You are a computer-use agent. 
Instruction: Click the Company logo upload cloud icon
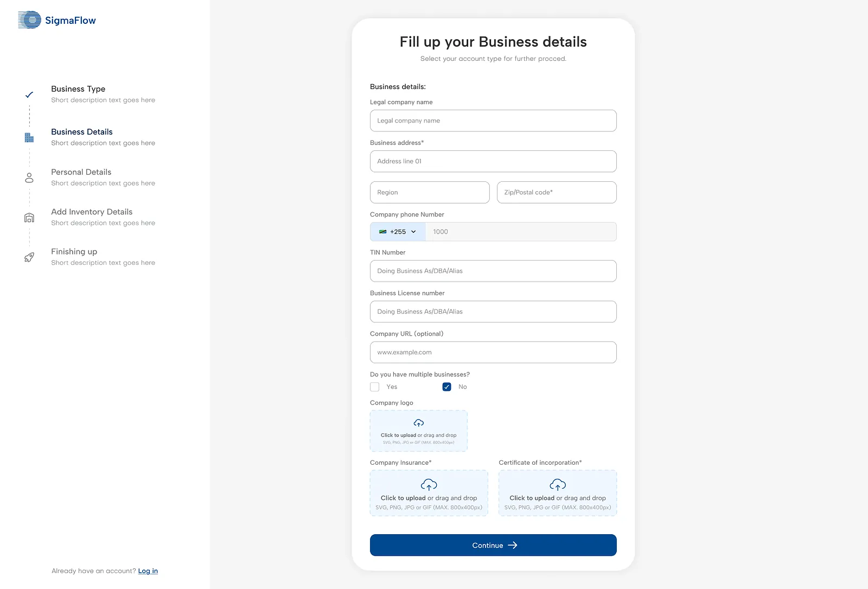point(419,423)
